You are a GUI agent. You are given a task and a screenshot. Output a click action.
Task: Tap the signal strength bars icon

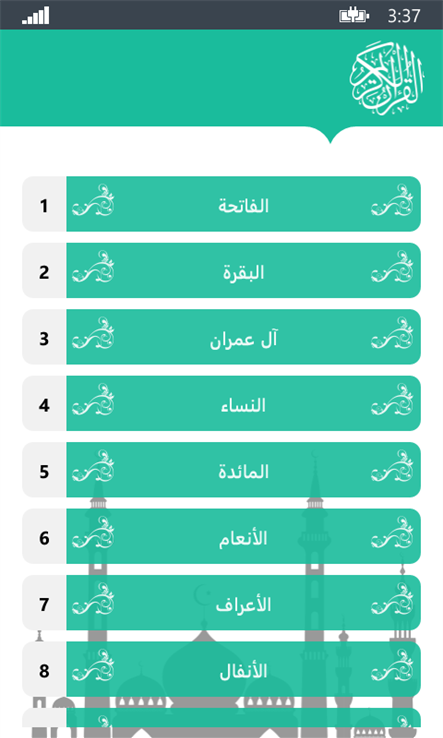click(x=36, y=16)
